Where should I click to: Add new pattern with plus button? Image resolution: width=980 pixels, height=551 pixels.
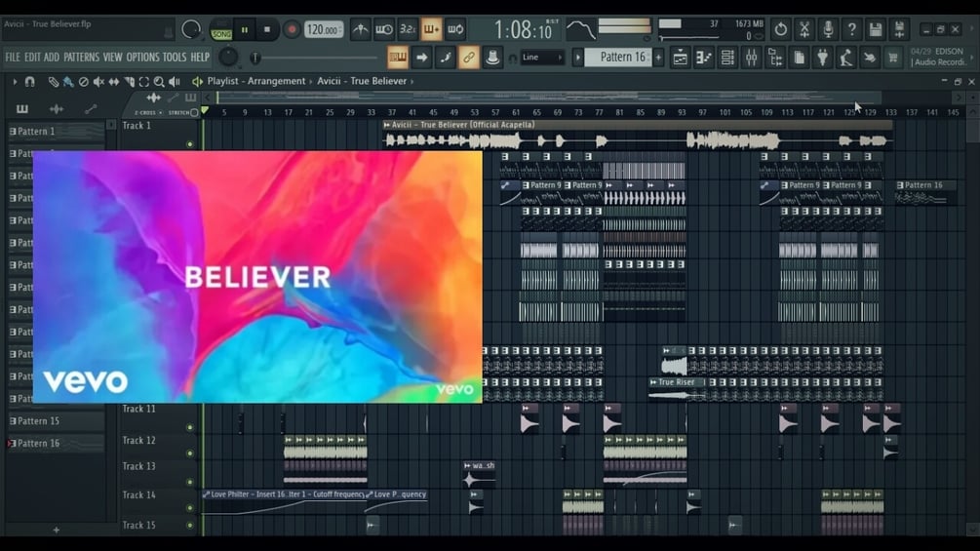(x=658, y=58)
